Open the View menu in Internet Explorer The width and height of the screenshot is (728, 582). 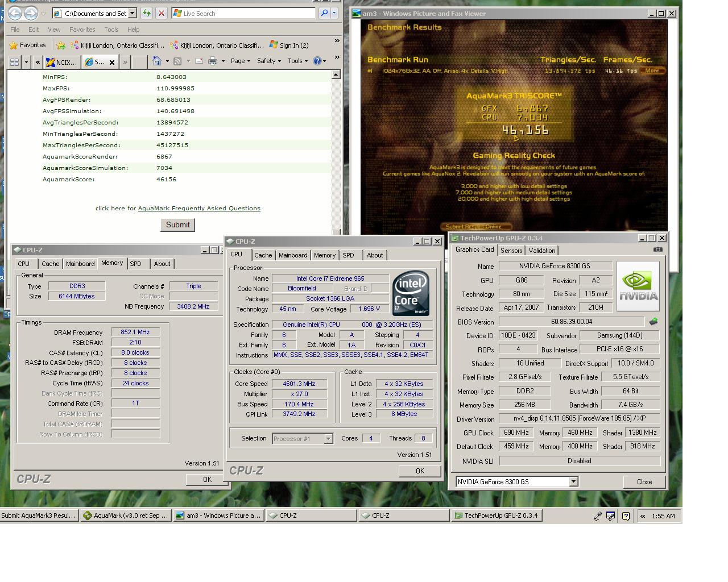pos(54,30)
